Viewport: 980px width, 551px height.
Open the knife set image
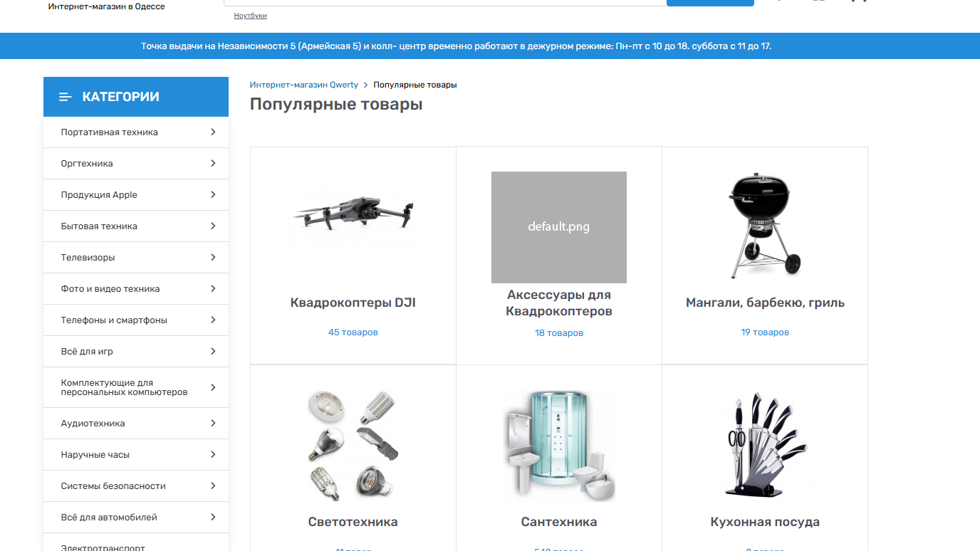coord(765,444)
